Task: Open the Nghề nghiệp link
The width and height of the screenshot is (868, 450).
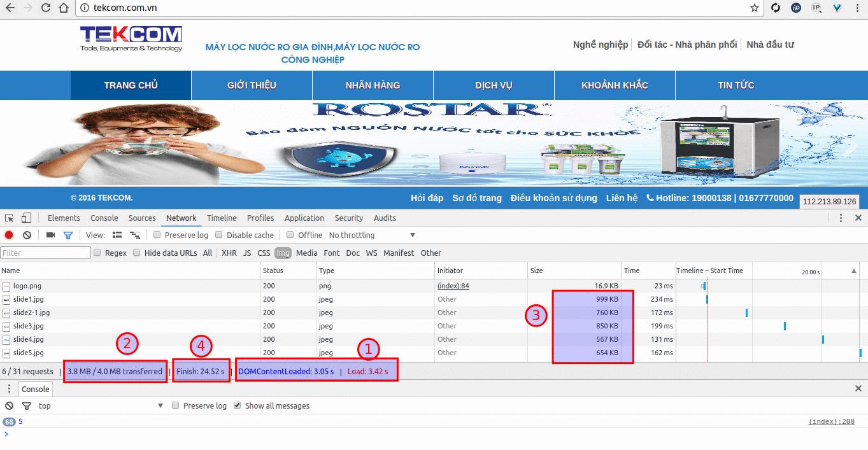Action: (x=600, y=45)
